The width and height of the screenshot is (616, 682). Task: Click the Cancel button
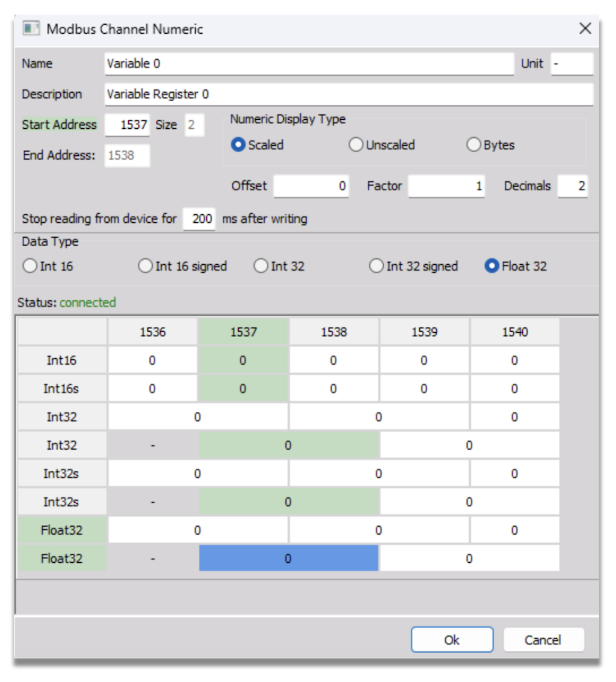(x=543, y=639)
